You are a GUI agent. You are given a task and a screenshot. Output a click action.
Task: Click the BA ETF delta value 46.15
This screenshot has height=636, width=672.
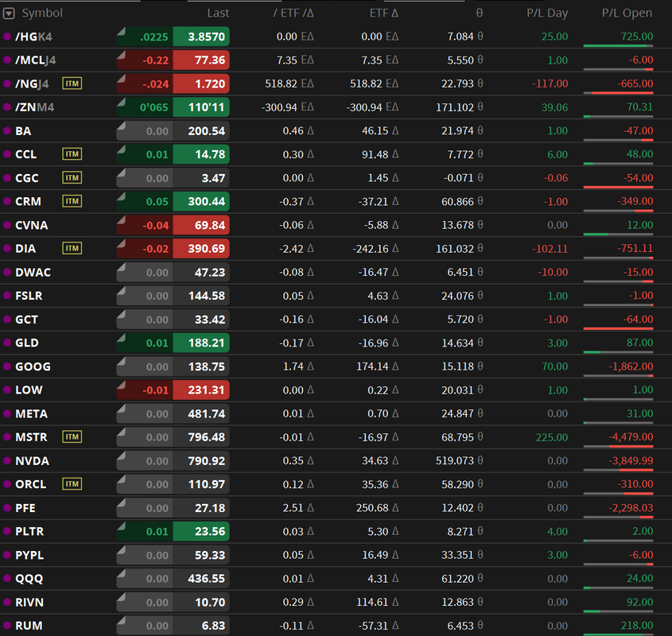coord(375,130)
